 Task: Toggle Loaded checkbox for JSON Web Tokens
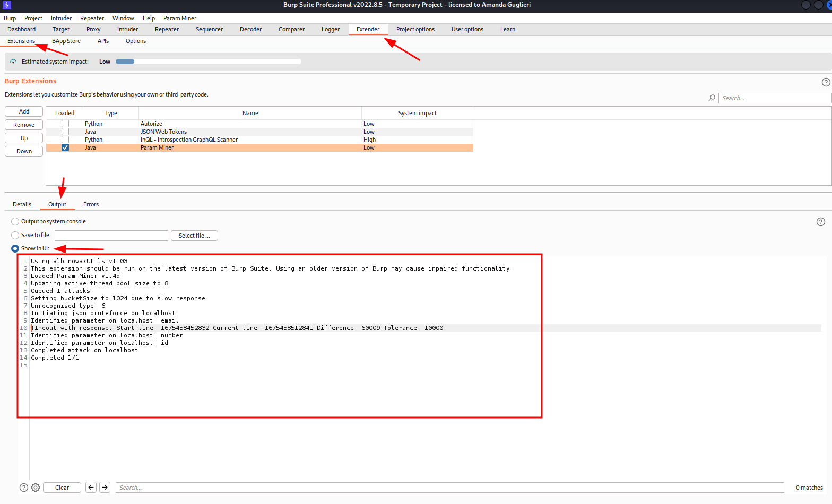(65, 132)
